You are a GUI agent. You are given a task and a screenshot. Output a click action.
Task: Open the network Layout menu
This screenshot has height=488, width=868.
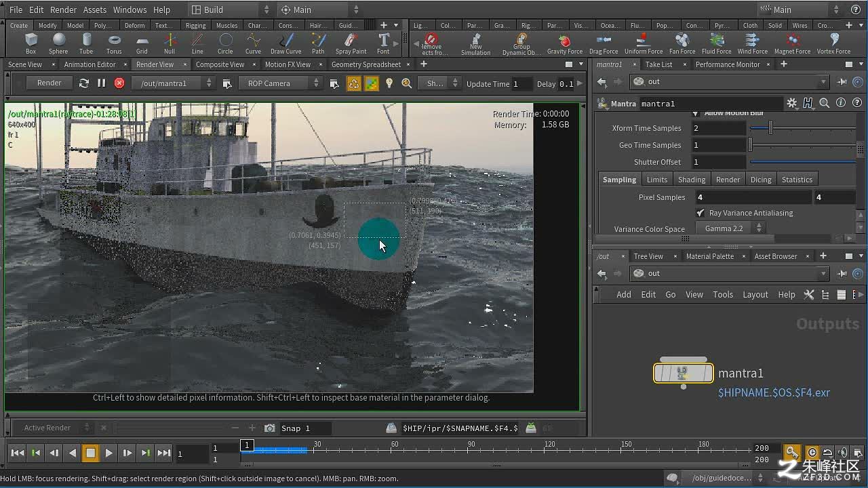coord(755,294)
